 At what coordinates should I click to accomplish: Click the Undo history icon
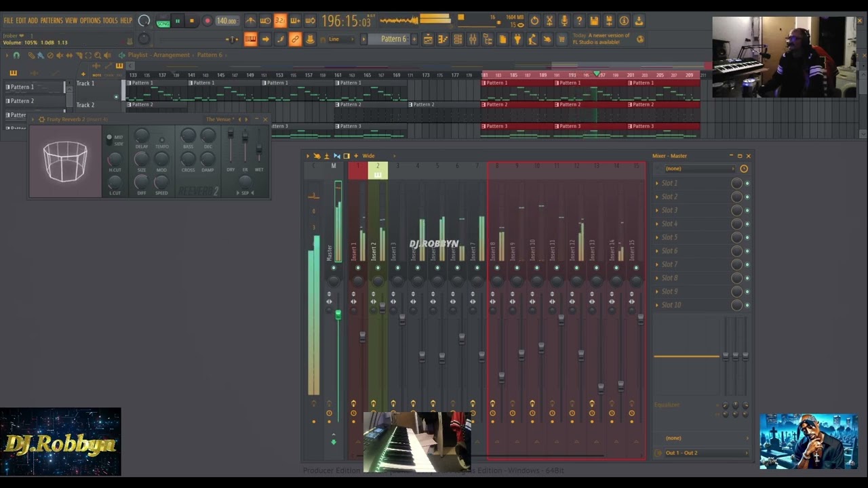534,21
